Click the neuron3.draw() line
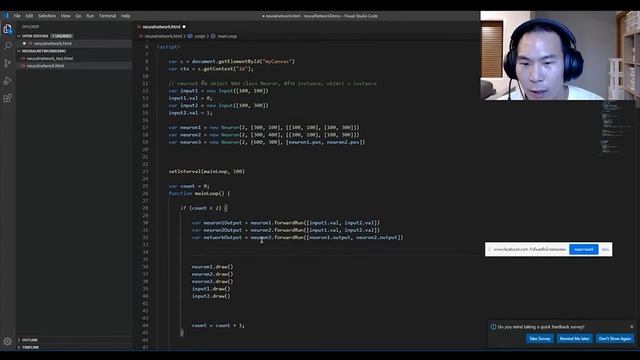The width and height of the screenshot is (640, 360). [x=213, y=281]
